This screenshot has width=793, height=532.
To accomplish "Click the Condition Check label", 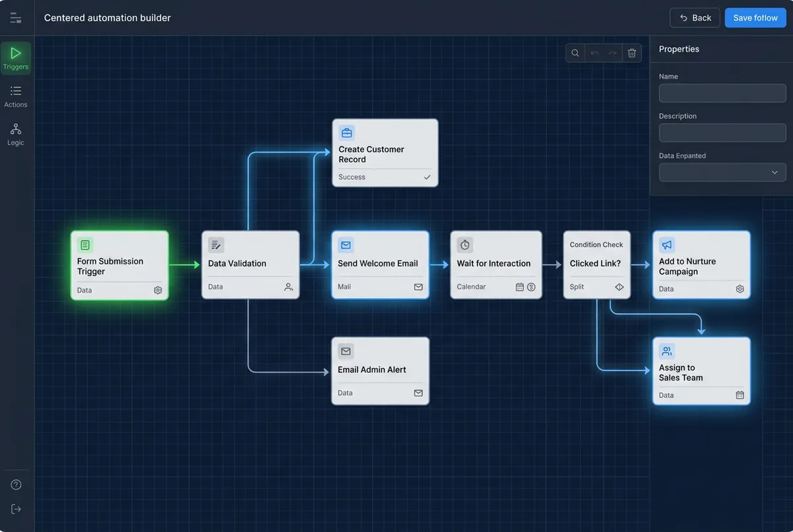I will tap(597, 245).
